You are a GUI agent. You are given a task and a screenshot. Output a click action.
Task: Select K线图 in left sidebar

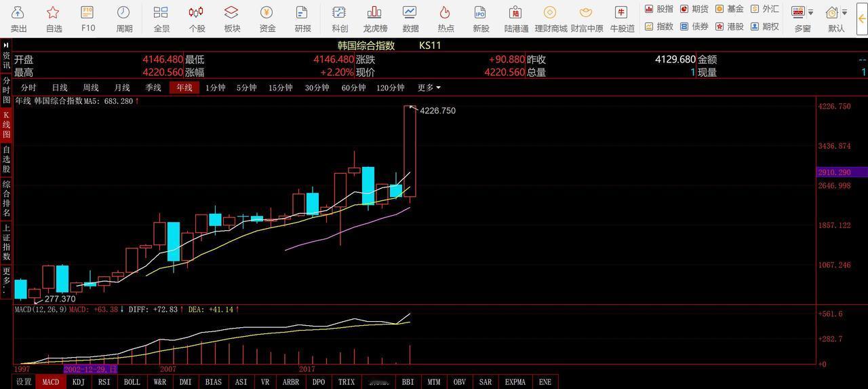(x=6, y=125)
